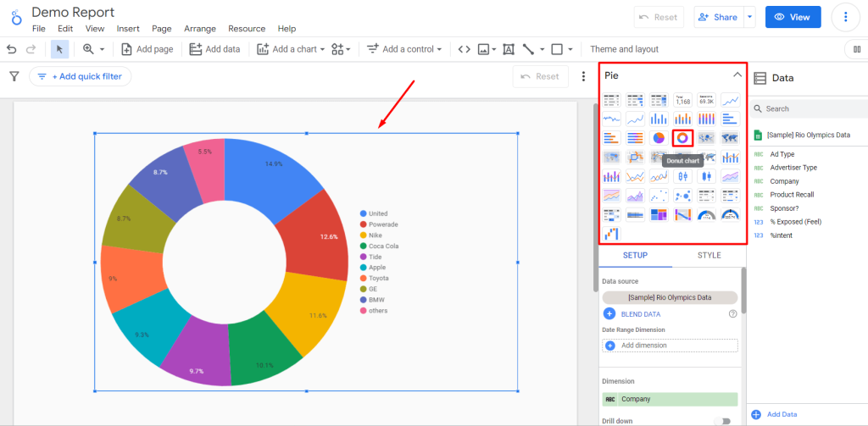Insert URL embed with angle brackets icon
868x426 pixels.
coord(464,49)
